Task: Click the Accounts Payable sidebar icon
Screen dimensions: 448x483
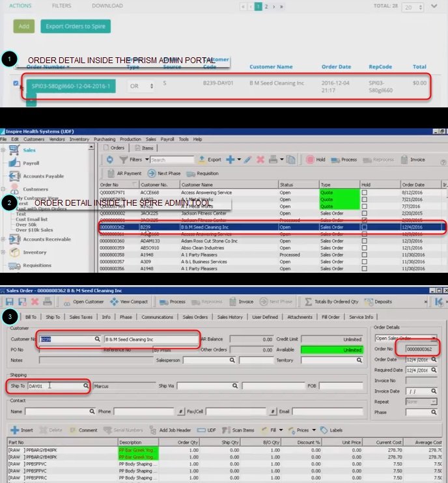Action: (x=14, y=176)
